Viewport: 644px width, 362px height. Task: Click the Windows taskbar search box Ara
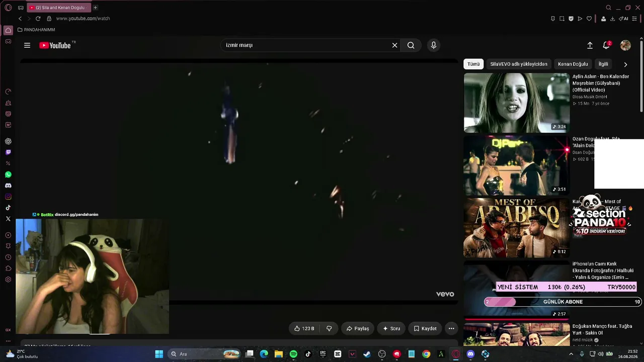coord(204,354)
